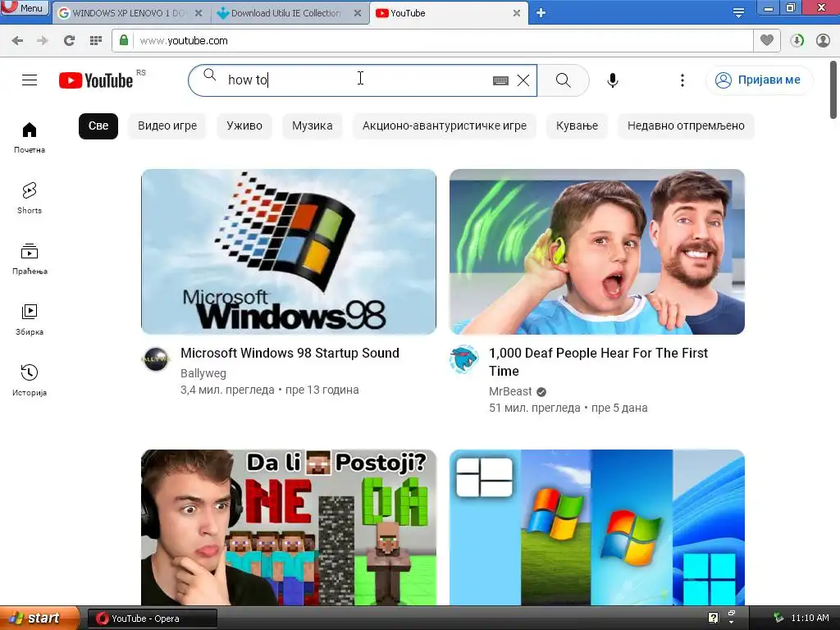This screenshot has height=630, width=840.
Task: Open the Windows 98 video thumbnail
Action: (x=289, y=252)
